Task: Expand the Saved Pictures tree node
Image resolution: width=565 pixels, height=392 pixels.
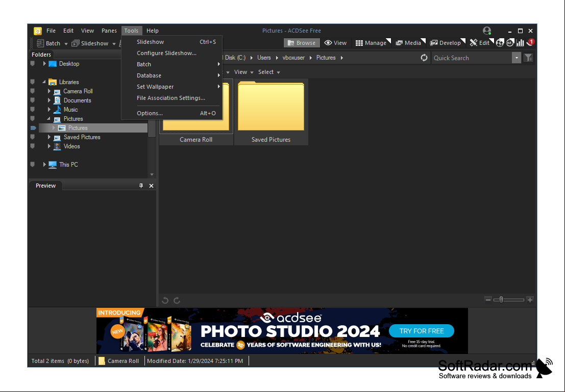Action: 49,137
